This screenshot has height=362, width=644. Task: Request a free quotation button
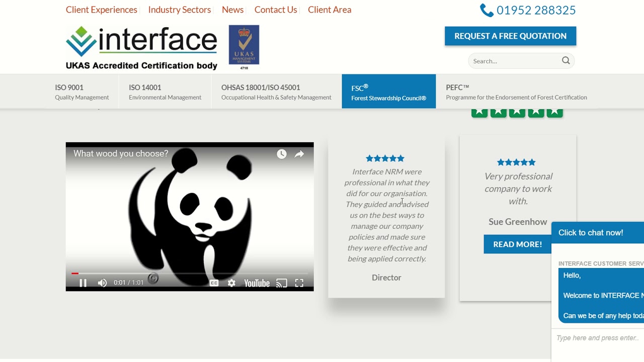[510, 36]
